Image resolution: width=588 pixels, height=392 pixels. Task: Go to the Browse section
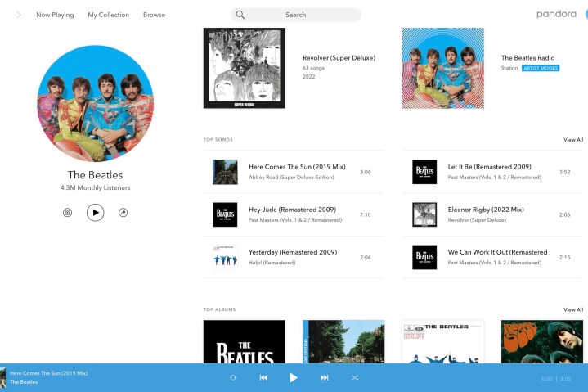tap(154, 15)
